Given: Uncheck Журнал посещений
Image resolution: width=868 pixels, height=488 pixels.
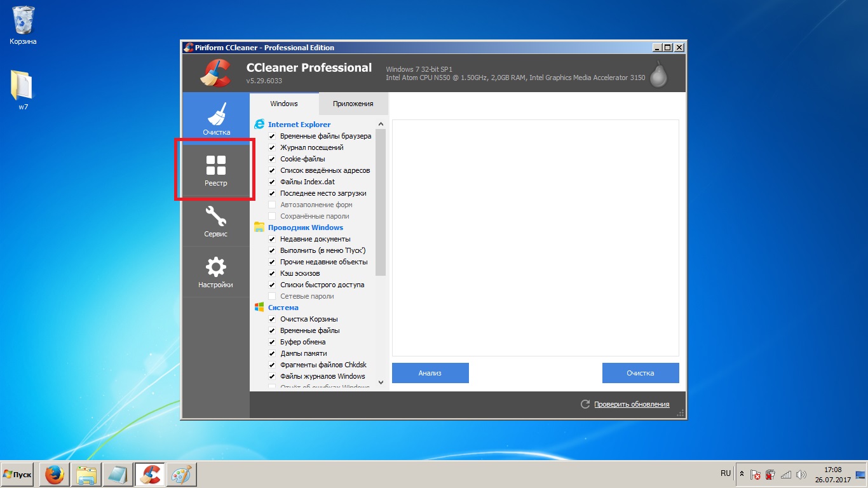Looking at the screenshot, I should point(272,147).
